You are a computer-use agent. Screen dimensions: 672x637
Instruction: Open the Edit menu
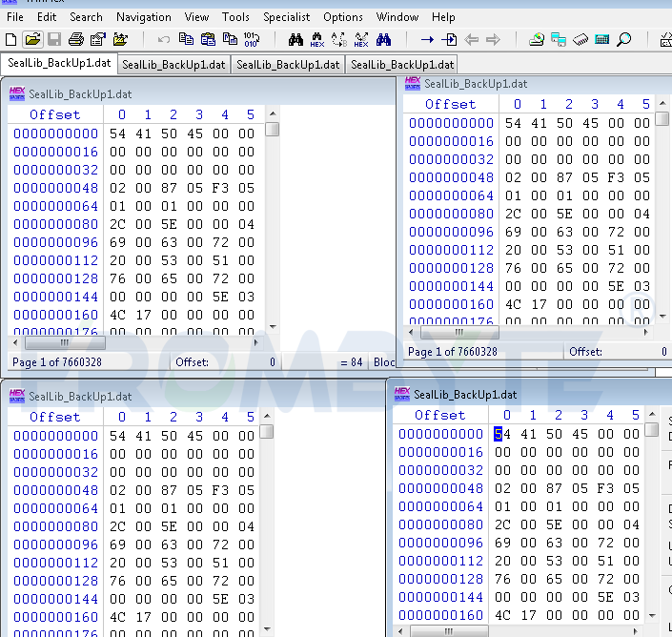pyautogui.click(x=47, y=17)
